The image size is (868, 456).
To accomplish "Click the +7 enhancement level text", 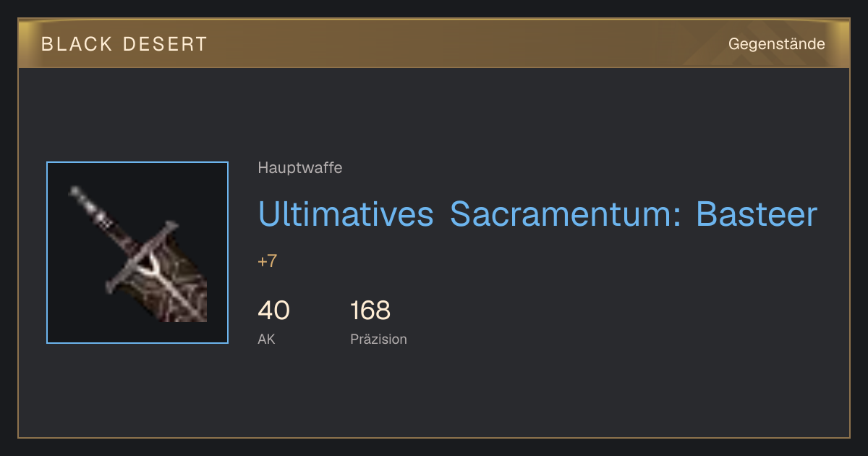I will click(268, 261).
